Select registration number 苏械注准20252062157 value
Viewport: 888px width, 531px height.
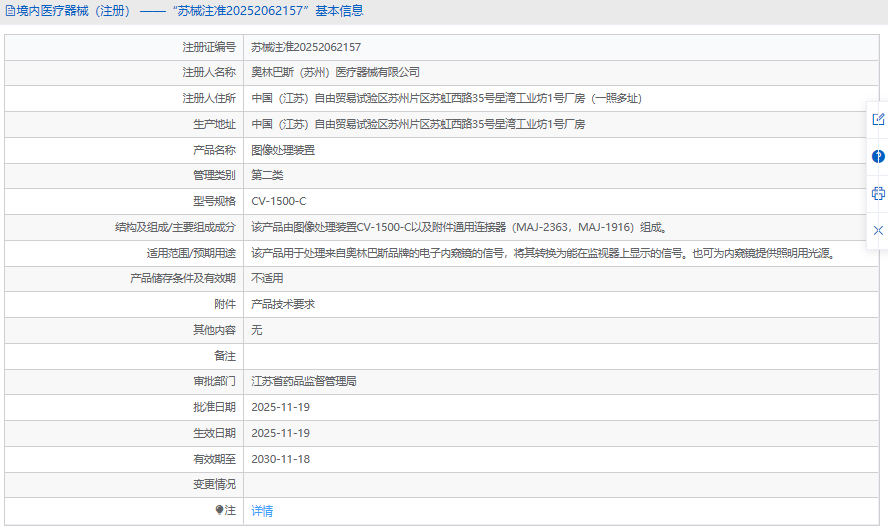coord(306,47)
